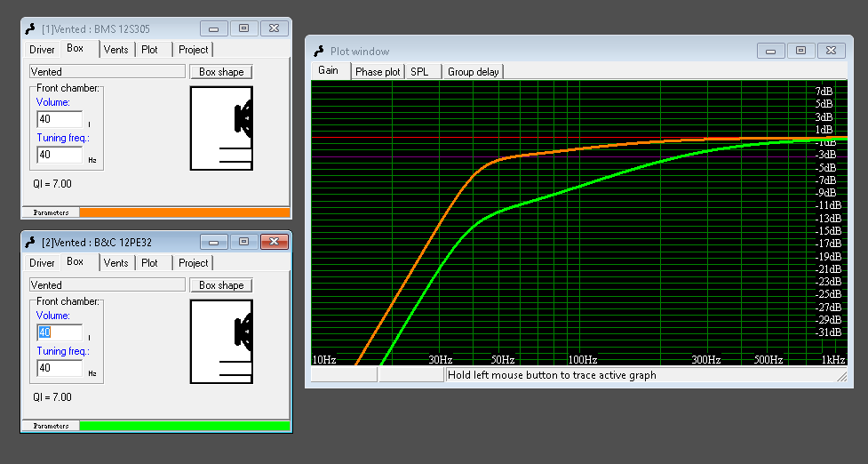The height and width of the screenshot is (464, 868).
Task: Click the BMS 12S305 window title icon
Action: (30, 28)
